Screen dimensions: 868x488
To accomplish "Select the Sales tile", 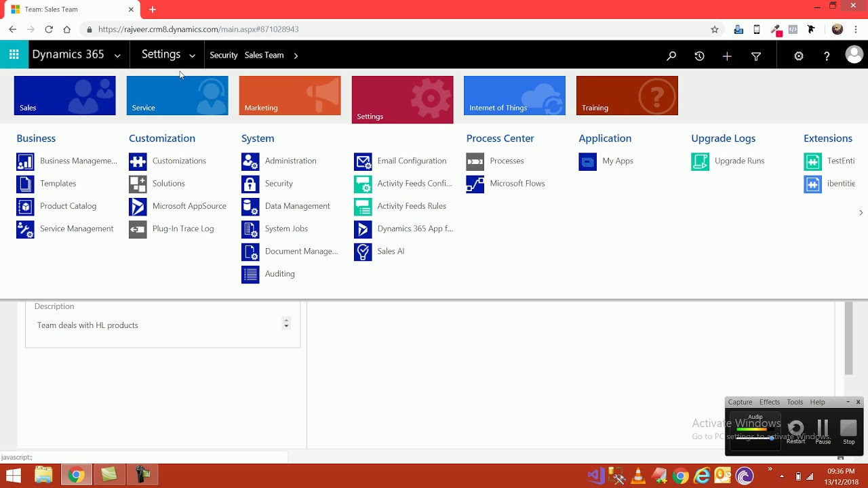I will [65, 96].
